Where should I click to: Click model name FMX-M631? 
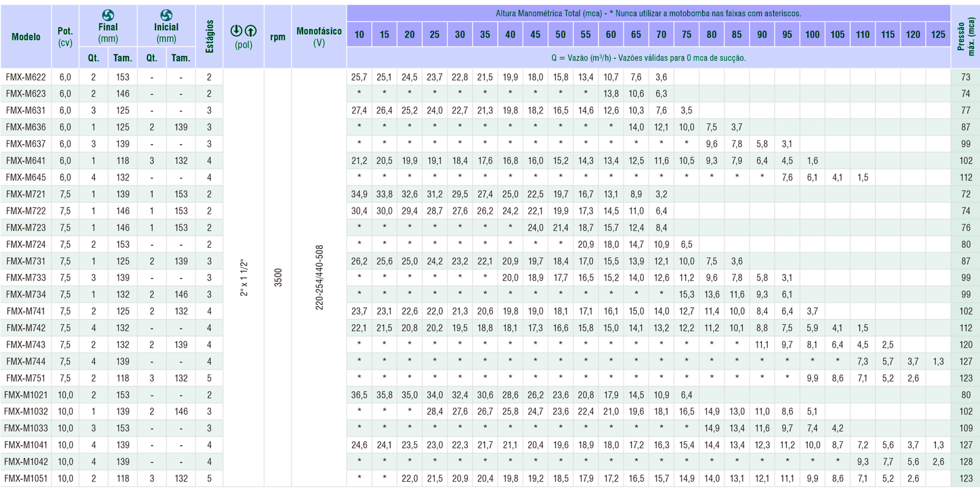[x=26, y=110]
